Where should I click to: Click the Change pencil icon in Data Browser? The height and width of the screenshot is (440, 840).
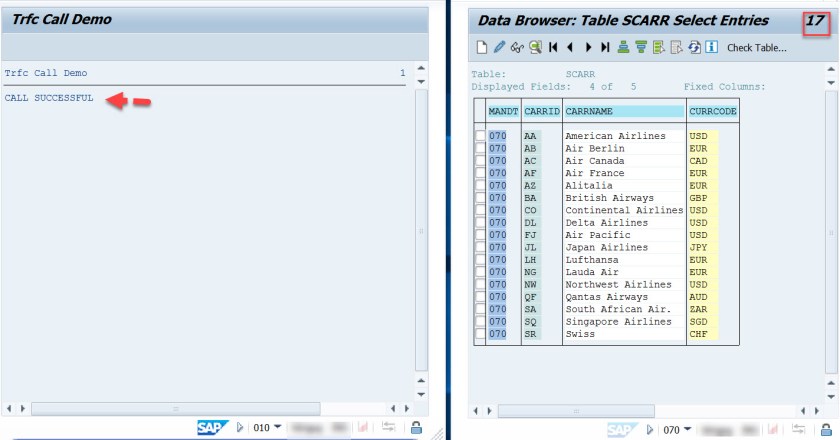(x=499, y=47)
